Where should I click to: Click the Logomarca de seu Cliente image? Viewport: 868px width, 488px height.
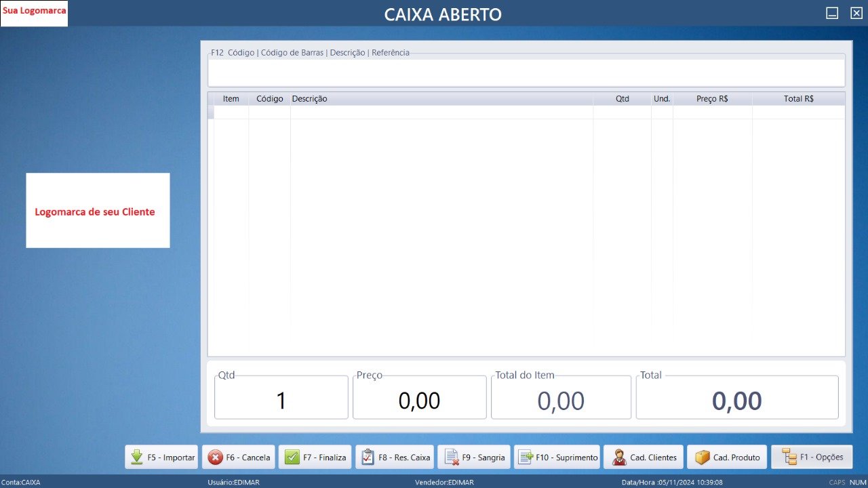[98, 211]
